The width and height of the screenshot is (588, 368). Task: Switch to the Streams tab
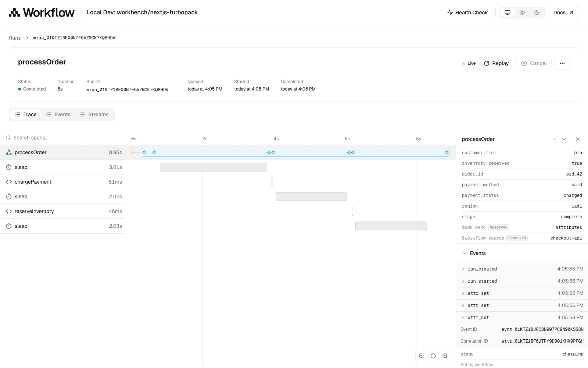click(94, 114)
